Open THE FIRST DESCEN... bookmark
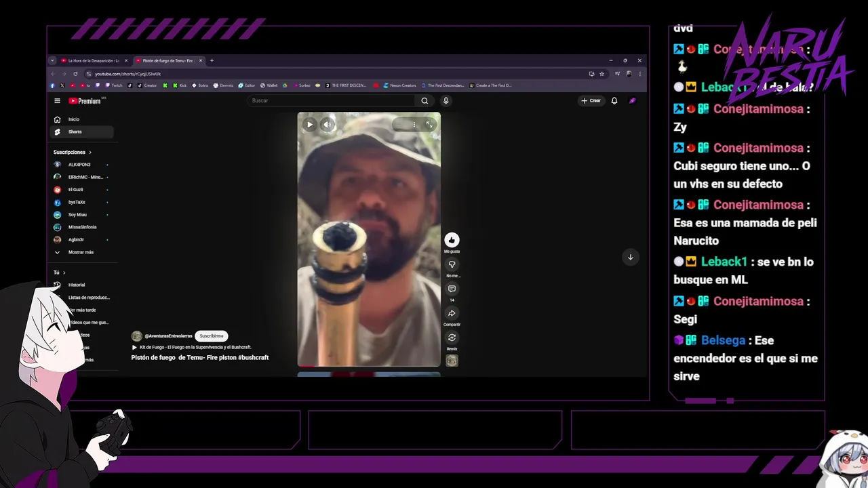The width and height of the screenshot is (868, 488). 346,85
